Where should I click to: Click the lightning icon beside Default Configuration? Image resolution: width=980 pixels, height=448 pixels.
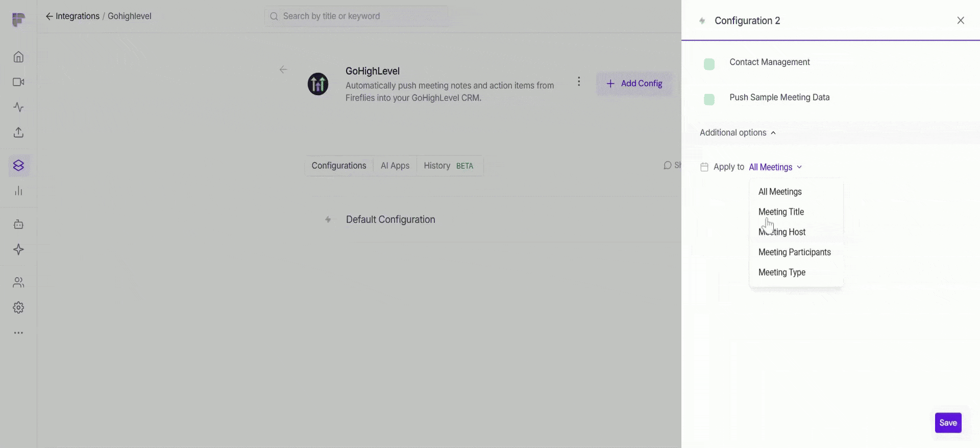328,220
